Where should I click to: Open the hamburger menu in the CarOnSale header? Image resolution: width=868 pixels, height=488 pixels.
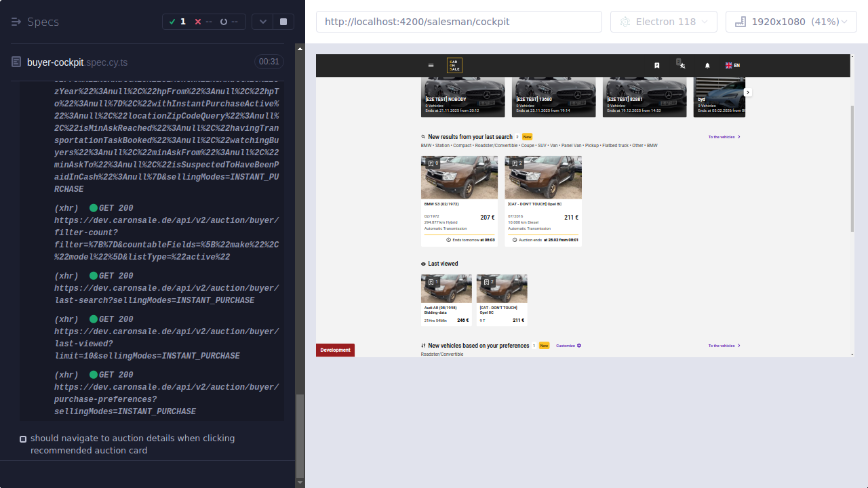click(431, 65)
